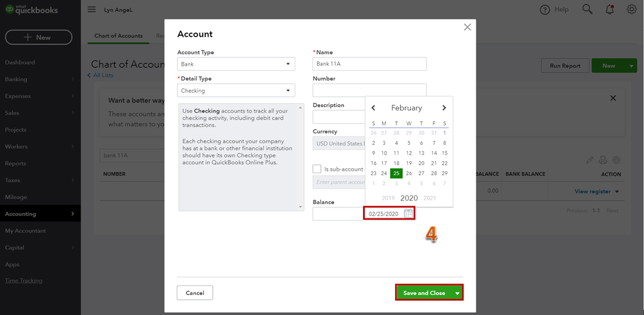The width and height of the screenshot is (644, 315).
Task: Select February 10 in the calendar
Action: pos(384,153)
